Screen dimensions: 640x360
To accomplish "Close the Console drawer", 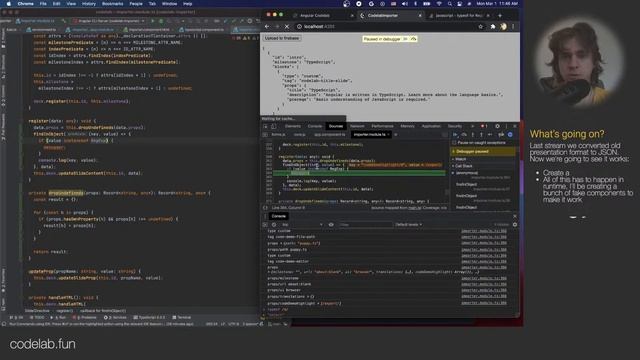I will coord(515,216).
